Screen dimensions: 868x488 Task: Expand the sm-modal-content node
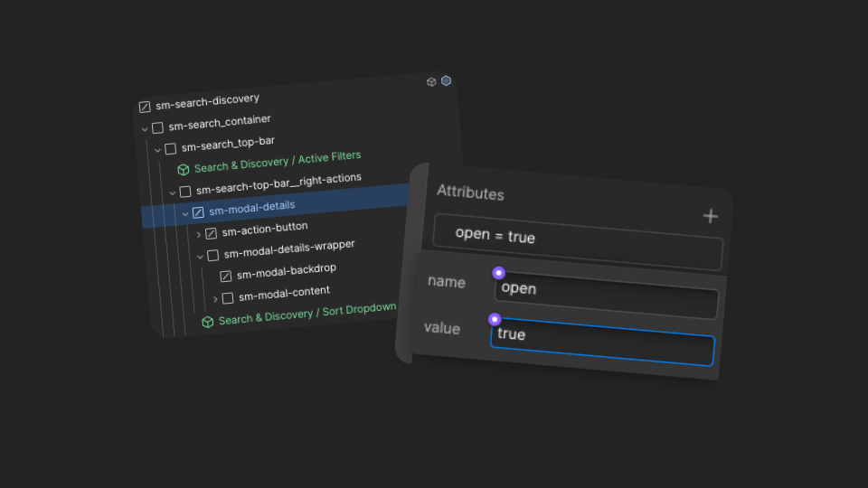tap(215, 299)
